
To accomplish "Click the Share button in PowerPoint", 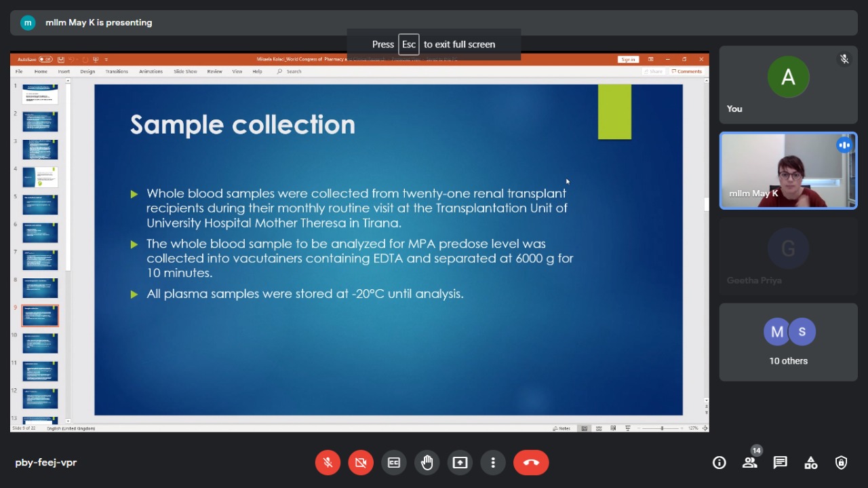I will point(654,71).
